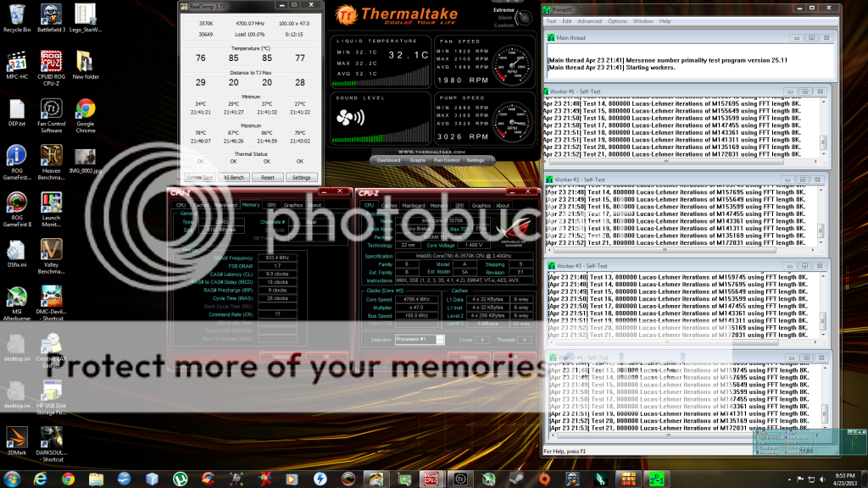Click the Windows Start orb
Viewport: 868px width, 488px height.
(12, 479)
